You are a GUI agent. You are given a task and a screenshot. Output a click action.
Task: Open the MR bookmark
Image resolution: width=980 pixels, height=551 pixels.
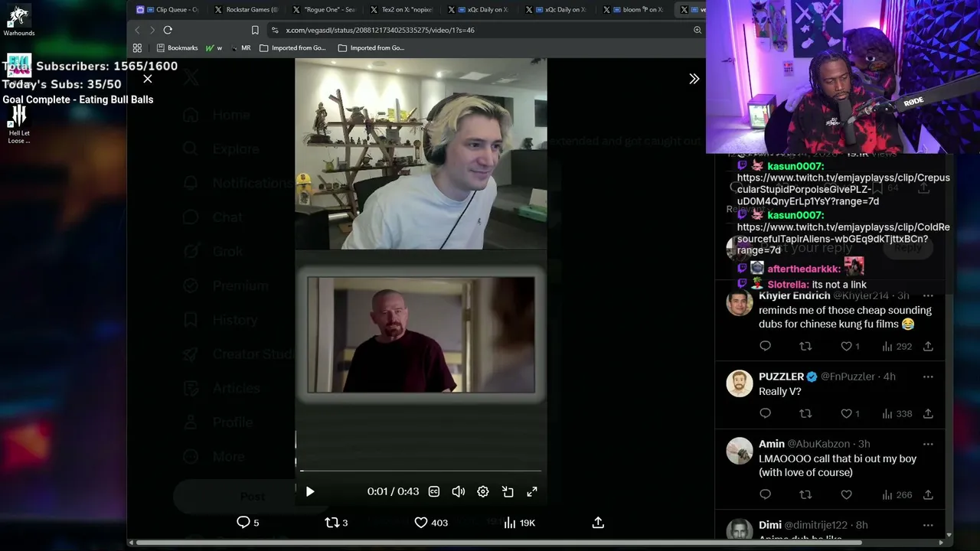[x=240, y=47]
